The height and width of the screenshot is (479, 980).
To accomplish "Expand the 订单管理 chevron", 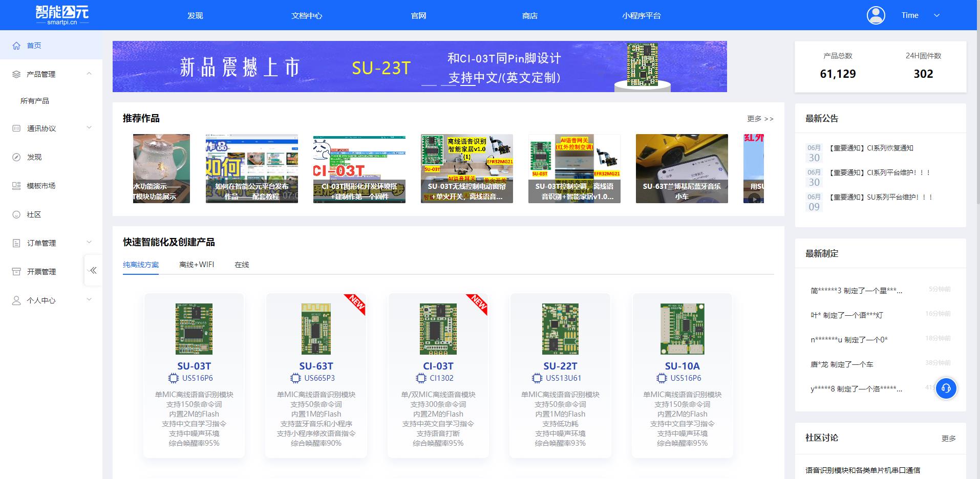I will [x=89, y=243].
